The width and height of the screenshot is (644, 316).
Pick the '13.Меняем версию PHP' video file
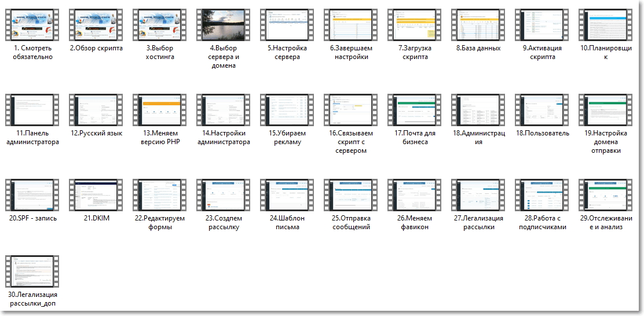[x=160, y=110]
